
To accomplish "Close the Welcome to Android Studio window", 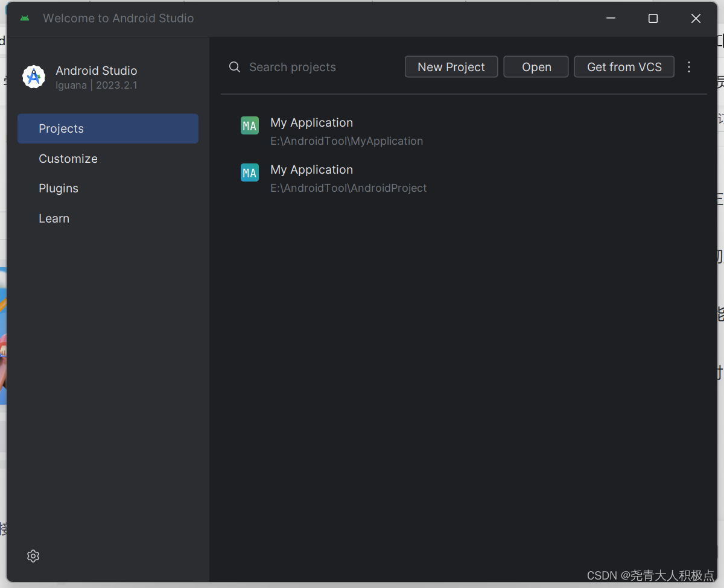I will pos(696,19).
